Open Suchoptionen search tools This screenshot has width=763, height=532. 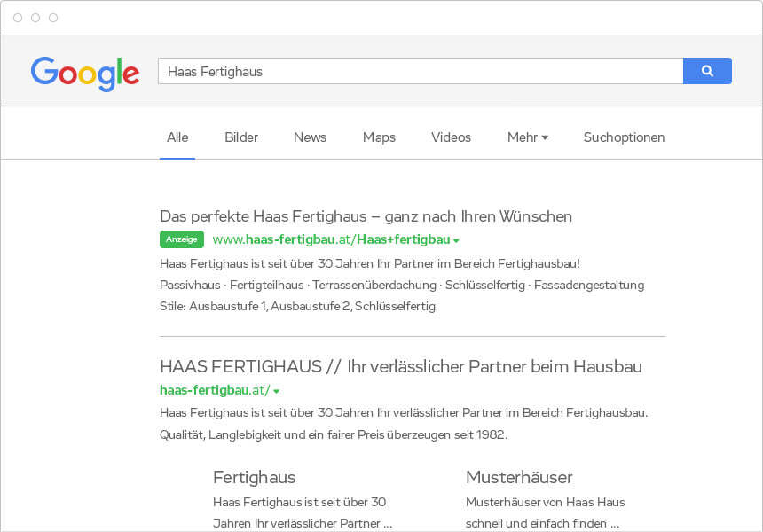pos(624,137)
